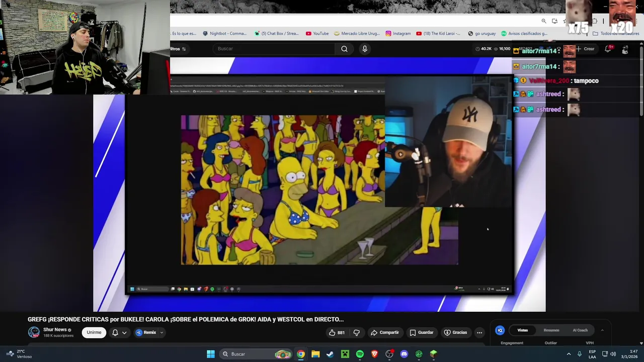Show hidden system tray icons chevron

(x=569, y=354)
